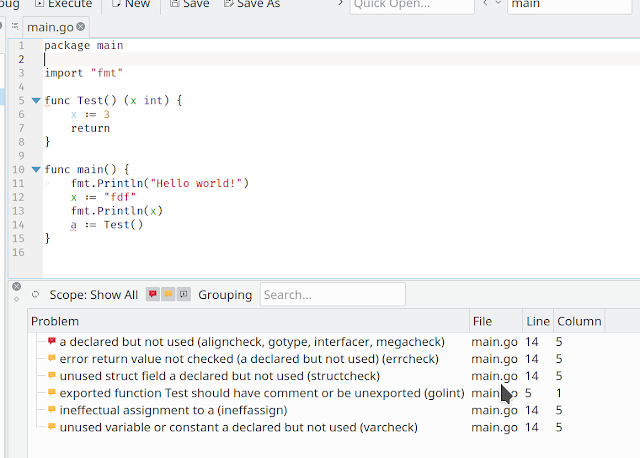
Task: Go to previous context with back arrow
Action: click(485, 3)
